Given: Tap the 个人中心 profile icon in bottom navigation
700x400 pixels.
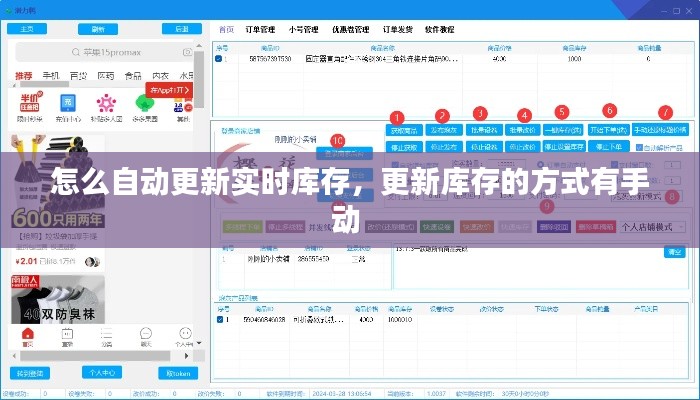Looking at the screenshot, I should coord(184,336).
